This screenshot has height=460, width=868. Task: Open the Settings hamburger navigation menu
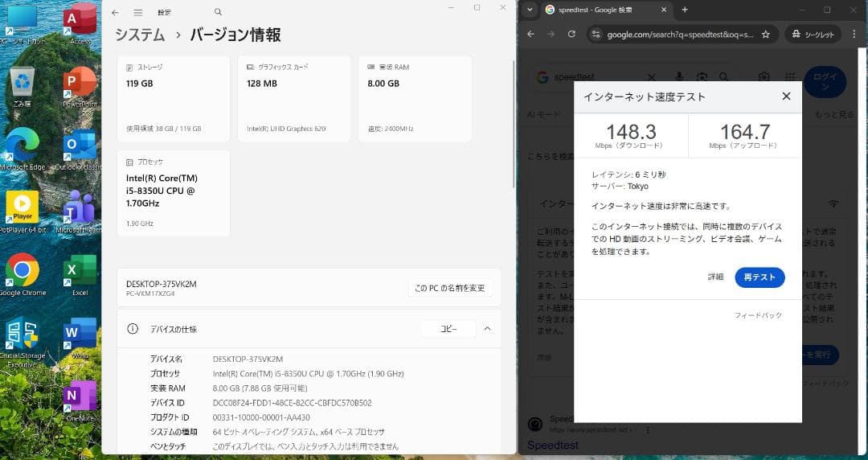pyautogui.click(x=138, y=12)
